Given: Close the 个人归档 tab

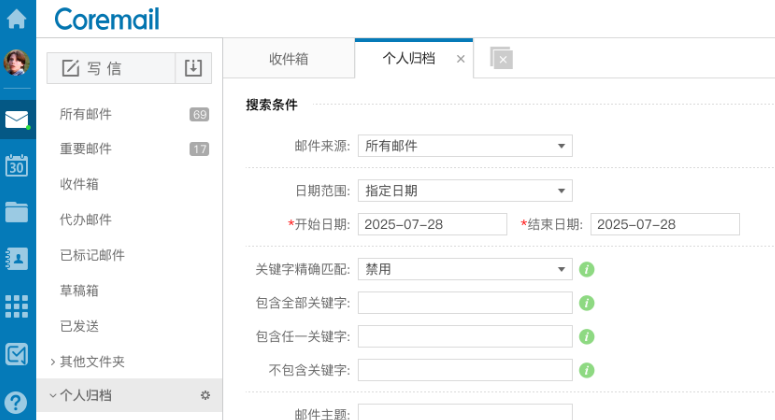Looking at the screenshot, I should pos(460,59).
